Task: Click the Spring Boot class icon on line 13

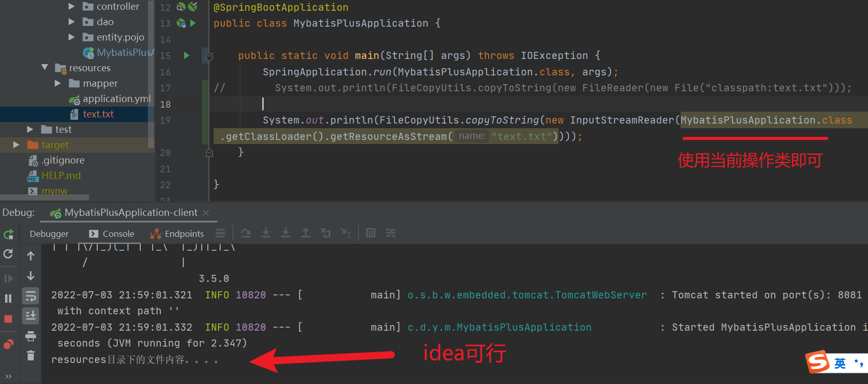Action: point(181,23)
